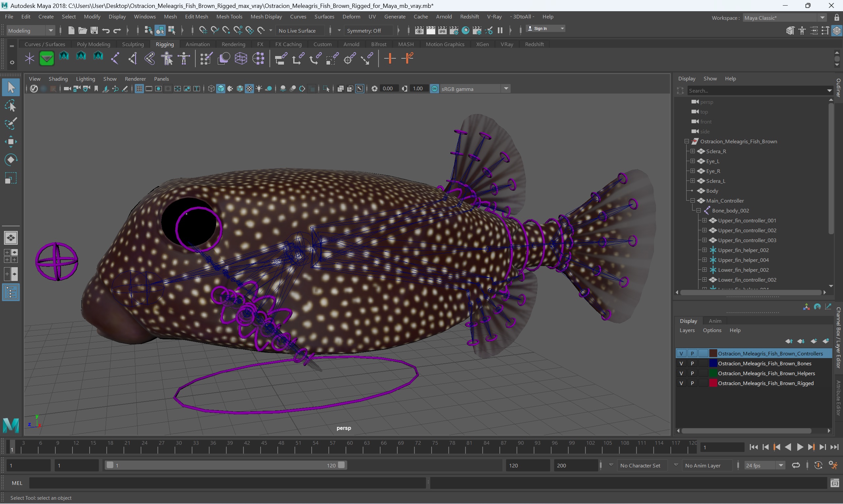The width and height of the screenshot is (843, 504).
Task: Open the Modeling menu set dropdown
Action: pos(31,31)
